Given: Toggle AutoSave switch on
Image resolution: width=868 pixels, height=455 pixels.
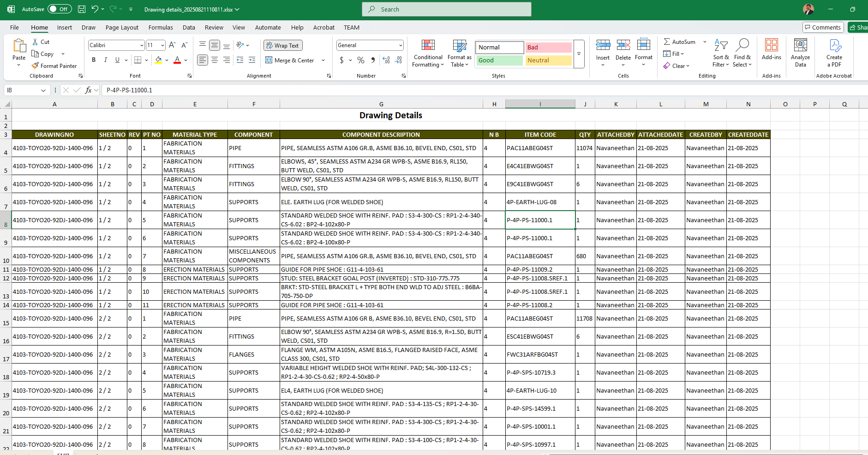Looking at the screenshot, I should coord(60,9).
